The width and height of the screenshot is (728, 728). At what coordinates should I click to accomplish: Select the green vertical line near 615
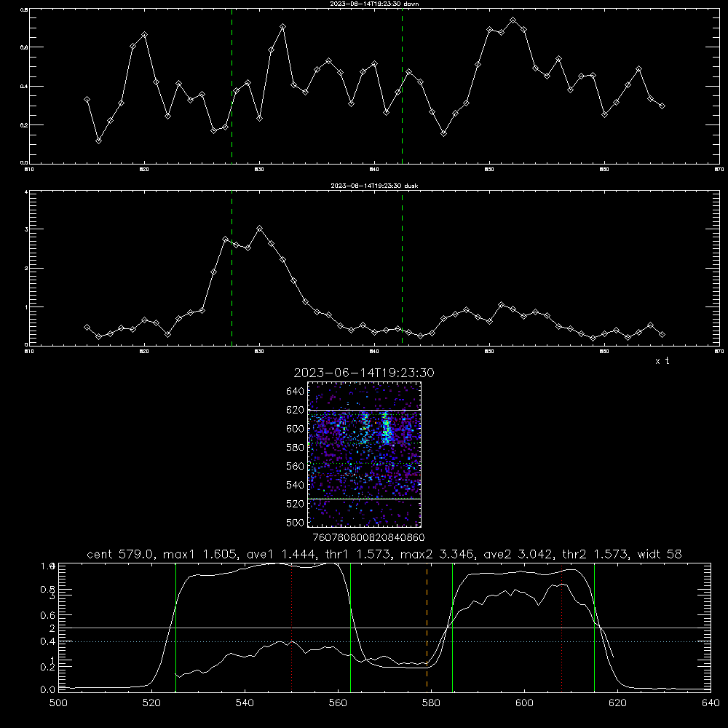click(594, 627)
